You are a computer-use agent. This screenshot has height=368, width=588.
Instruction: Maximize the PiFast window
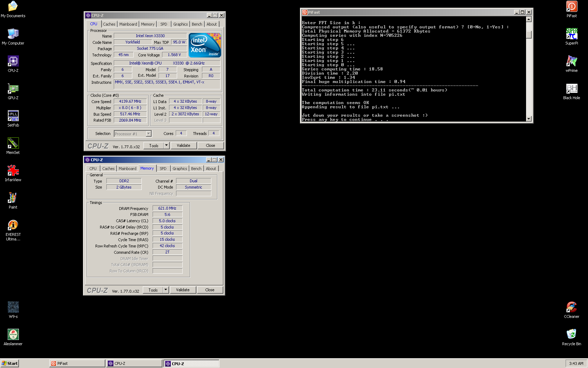point(523,12)
